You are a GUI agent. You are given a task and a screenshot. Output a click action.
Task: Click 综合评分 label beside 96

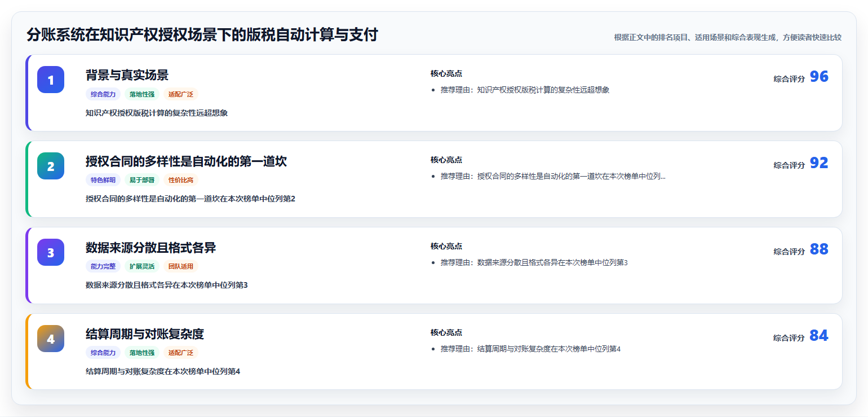pos(789,79)
